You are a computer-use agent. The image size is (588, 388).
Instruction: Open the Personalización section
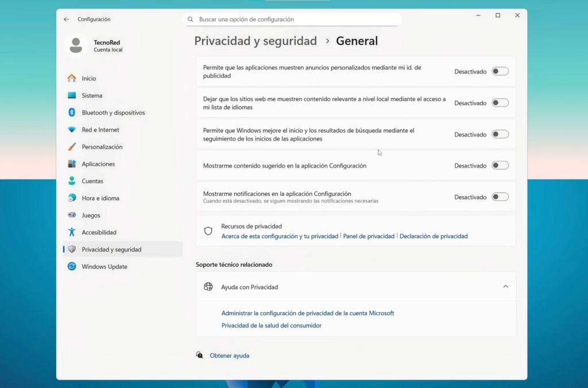(75, 147)
